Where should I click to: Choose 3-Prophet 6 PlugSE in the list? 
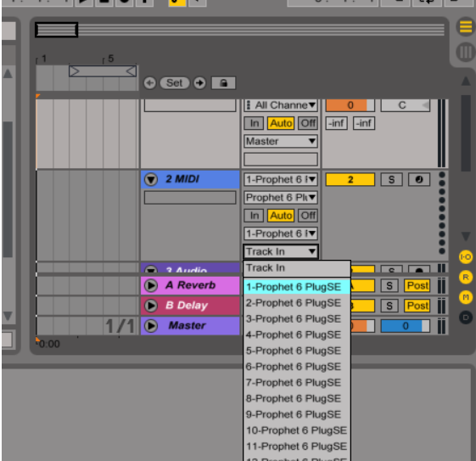pyautogui.click(x=297, y=319)
